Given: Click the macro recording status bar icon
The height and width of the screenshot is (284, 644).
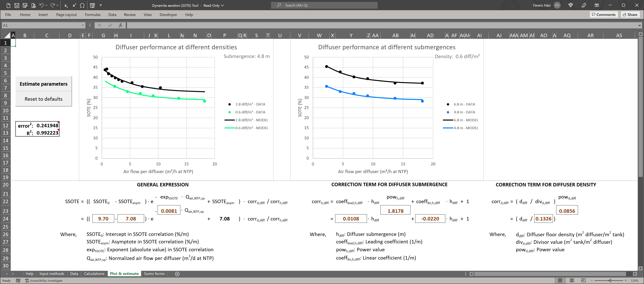Looking at the screenshot, I should [x=18, y=281].
